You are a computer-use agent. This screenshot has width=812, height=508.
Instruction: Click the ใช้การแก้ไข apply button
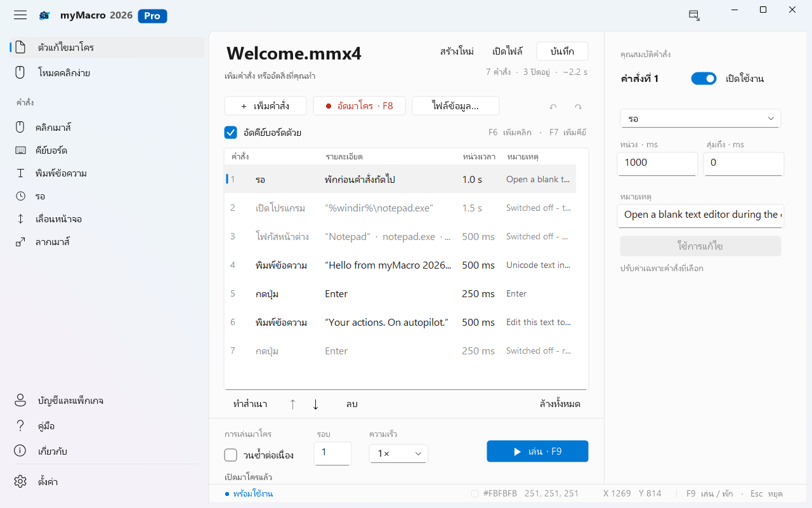tap(700, 246)
